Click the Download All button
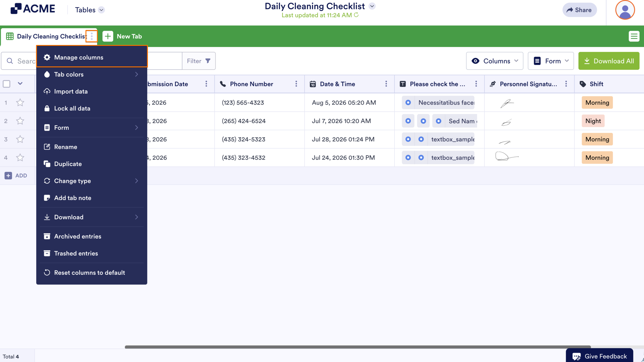Image resolution: width=644 pixels, height=362 pixels. point(609,61)
